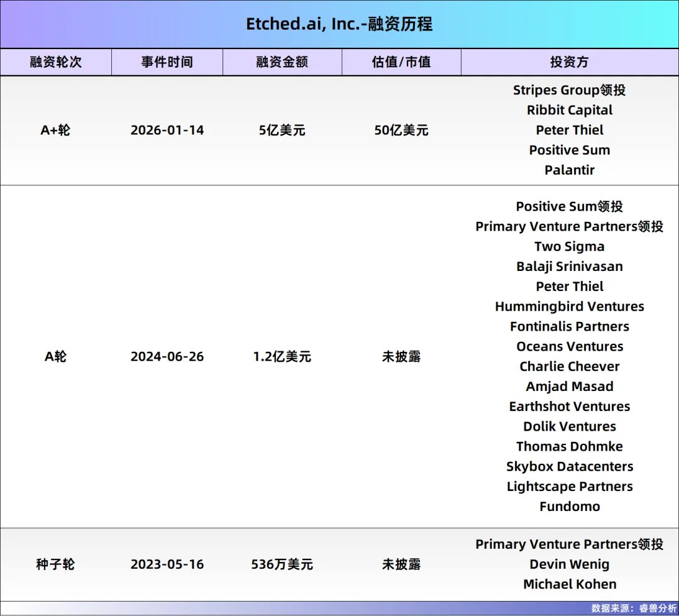
Task: Click the table title Etched.ai, Inc.-融资历程
Action: pyautogui.click(x=339, y=24)
